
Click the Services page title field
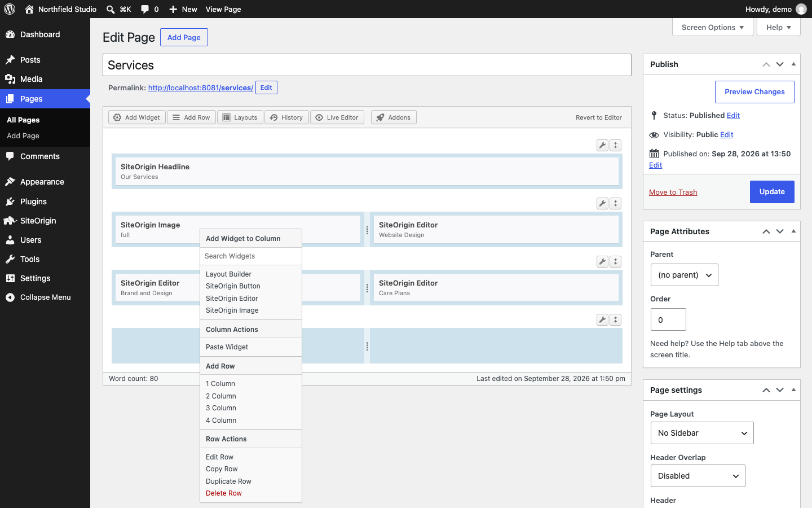pyautogui.click(x=367, y=65)
